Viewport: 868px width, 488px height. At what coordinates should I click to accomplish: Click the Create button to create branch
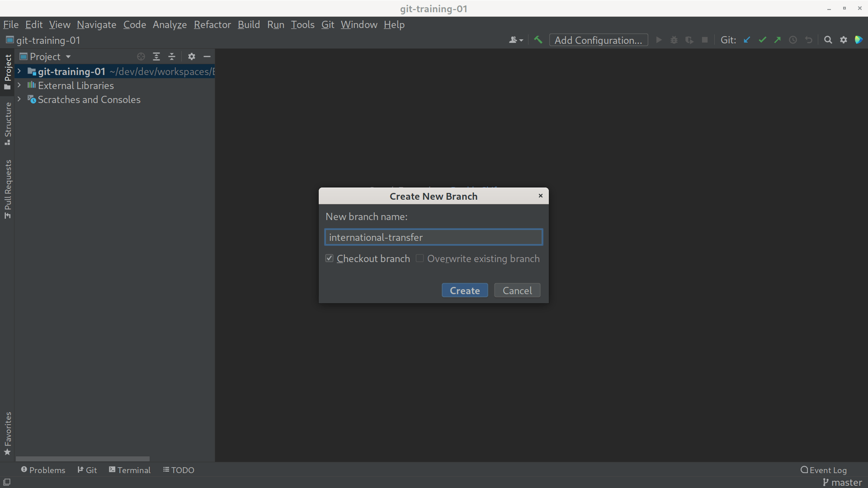(x=465, y=290)
